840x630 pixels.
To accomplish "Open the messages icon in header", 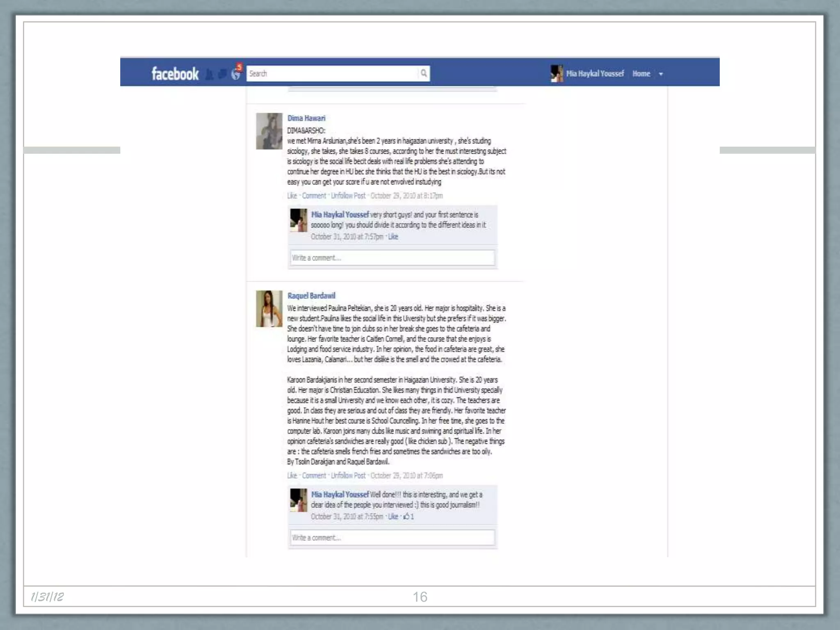I will (x=222, y=74).
